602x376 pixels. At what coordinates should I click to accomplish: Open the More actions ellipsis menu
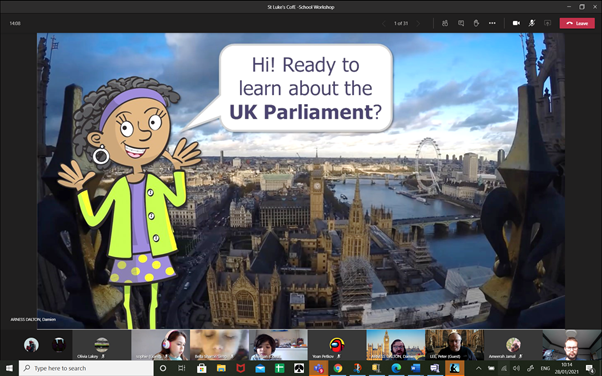pyautogui.click(x=492, y=23)
